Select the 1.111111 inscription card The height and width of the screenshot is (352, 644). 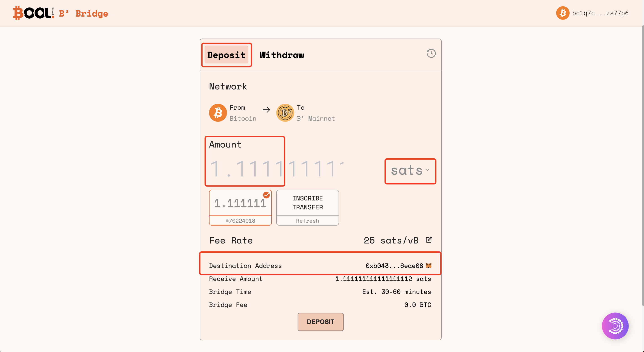pyautogui.click(x=240, y=203)
